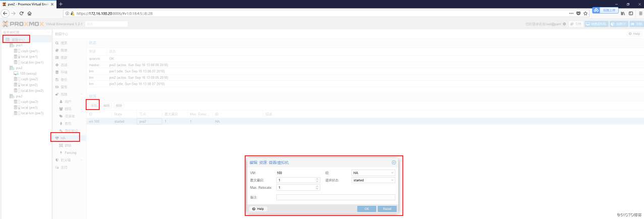Click the pve2 node cell in the vm:100 row

(149, 122)
